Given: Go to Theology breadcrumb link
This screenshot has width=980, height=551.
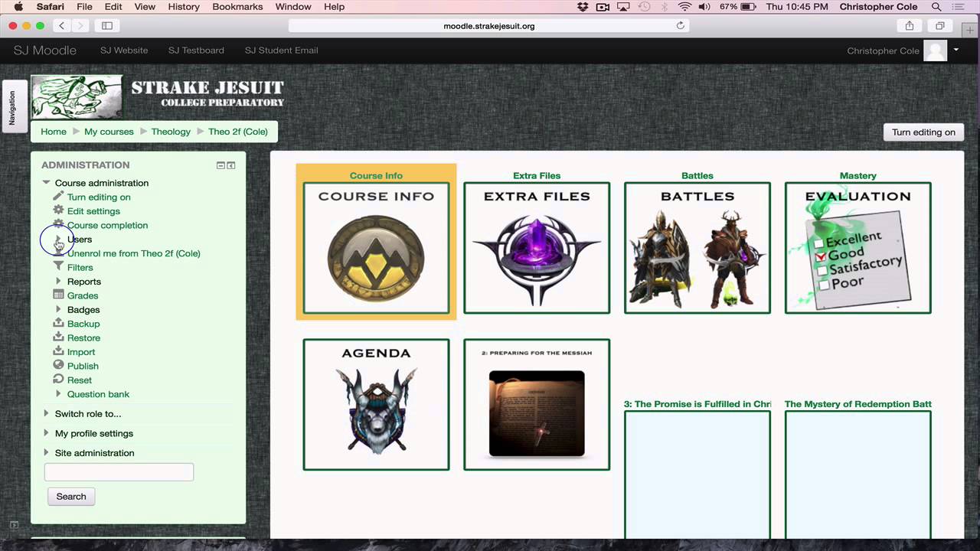Looking at the screenshot, I should click(171, 132).
